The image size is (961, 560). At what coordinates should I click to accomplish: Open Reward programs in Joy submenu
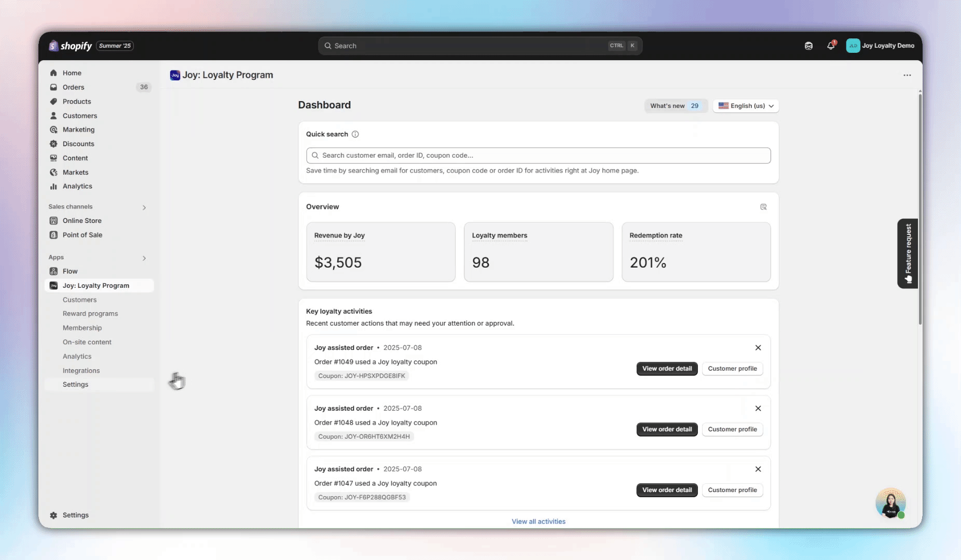click(90, 314)
